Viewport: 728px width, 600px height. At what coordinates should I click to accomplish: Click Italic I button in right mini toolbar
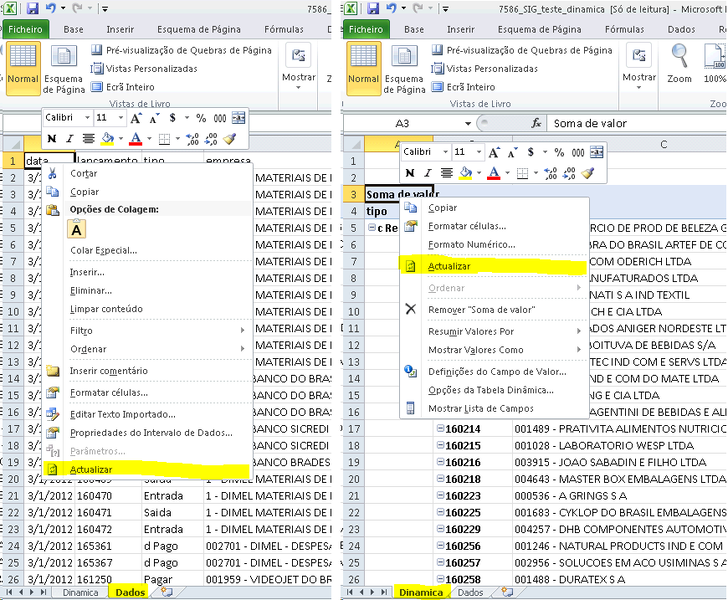pyautogui.click(x=428, y=174)
